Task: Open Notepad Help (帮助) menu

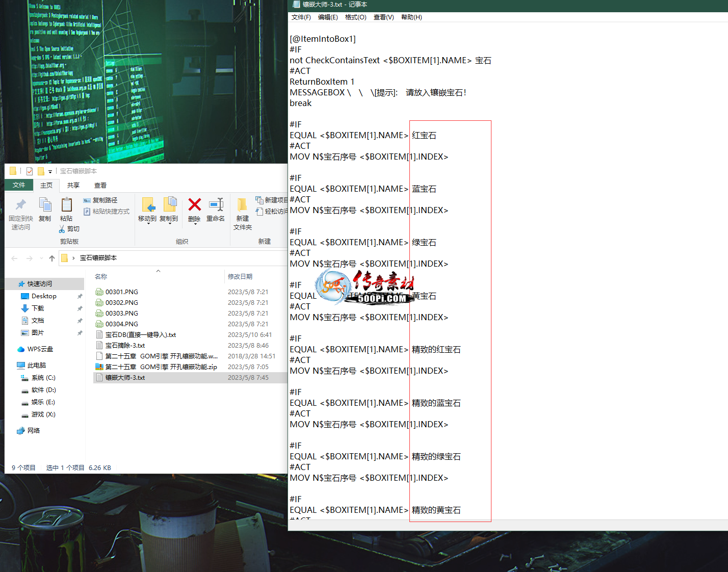Action: tap(411, 17)
